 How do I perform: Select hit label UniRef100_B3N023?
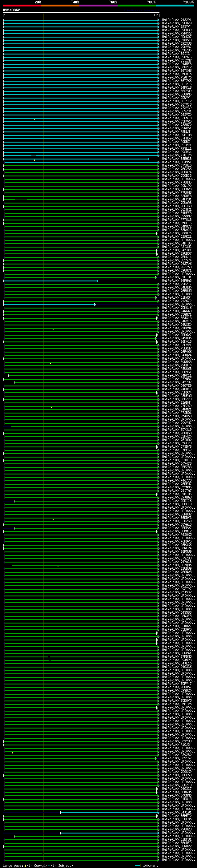coord(177,230)
